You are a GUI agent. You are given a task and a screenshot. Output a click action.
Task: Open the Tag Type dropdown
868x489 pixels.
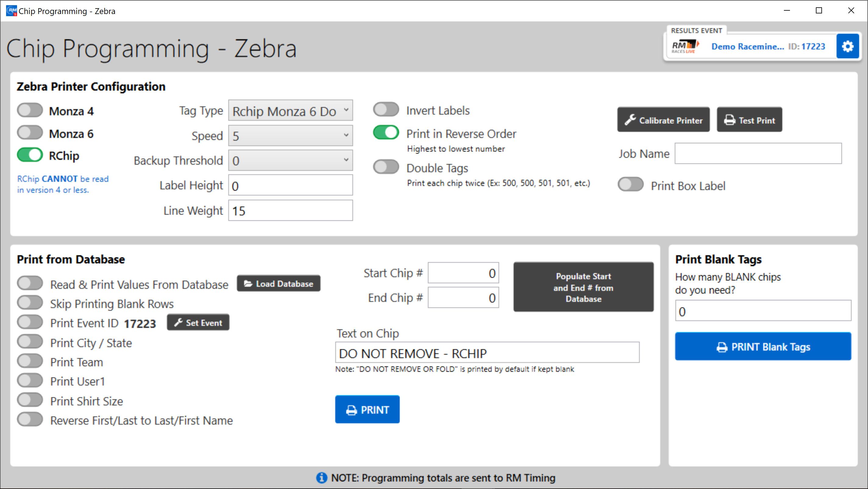point(290,111)
